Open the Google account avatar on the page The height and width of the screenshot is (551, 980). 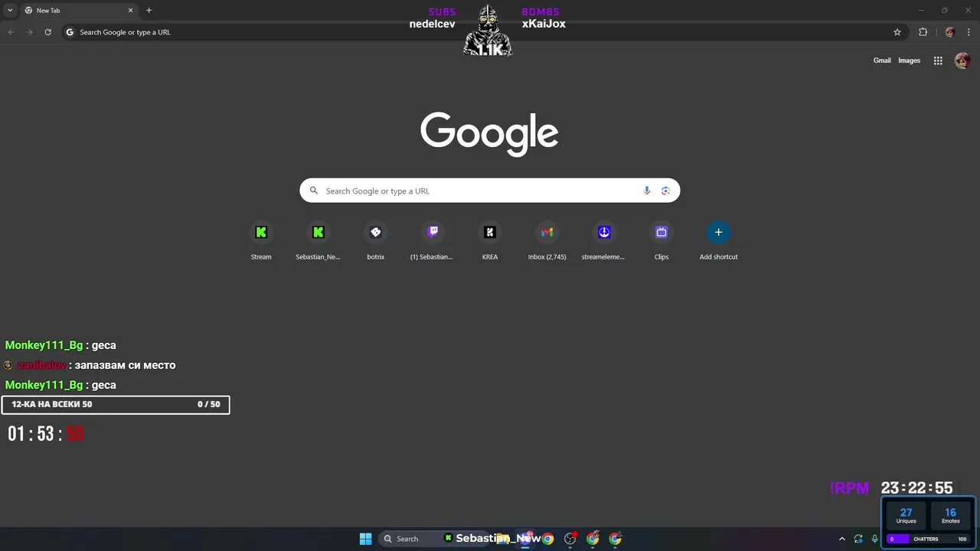pyautogui.click(x=962, y=60)
